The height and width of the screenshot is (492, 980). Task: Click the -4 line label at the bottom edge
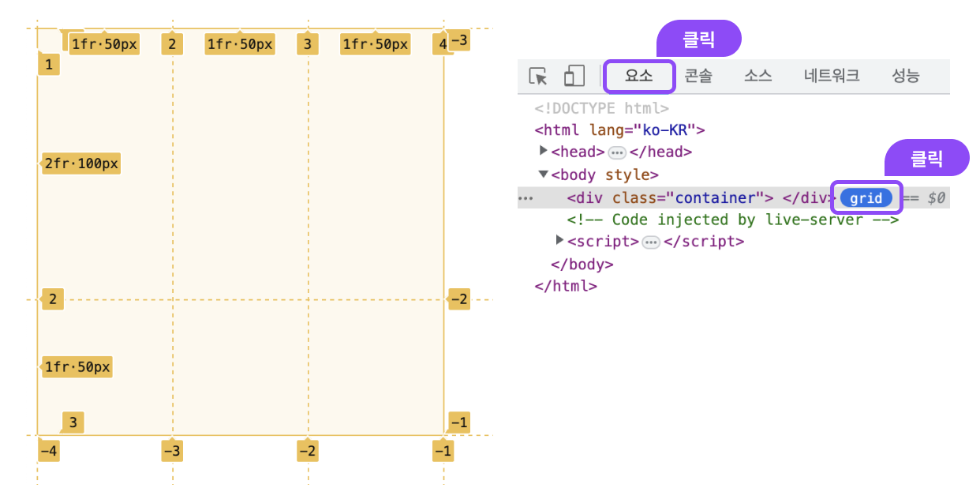coord(49,451)
